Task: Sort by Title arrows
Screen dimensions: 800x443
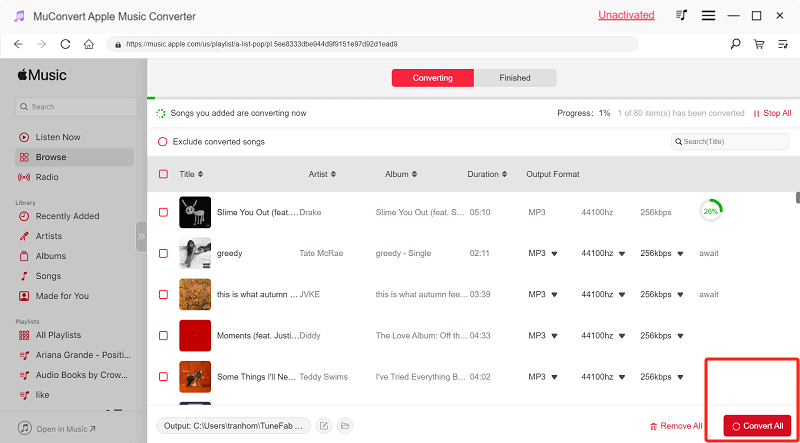Action: click(x=201, y=175)
